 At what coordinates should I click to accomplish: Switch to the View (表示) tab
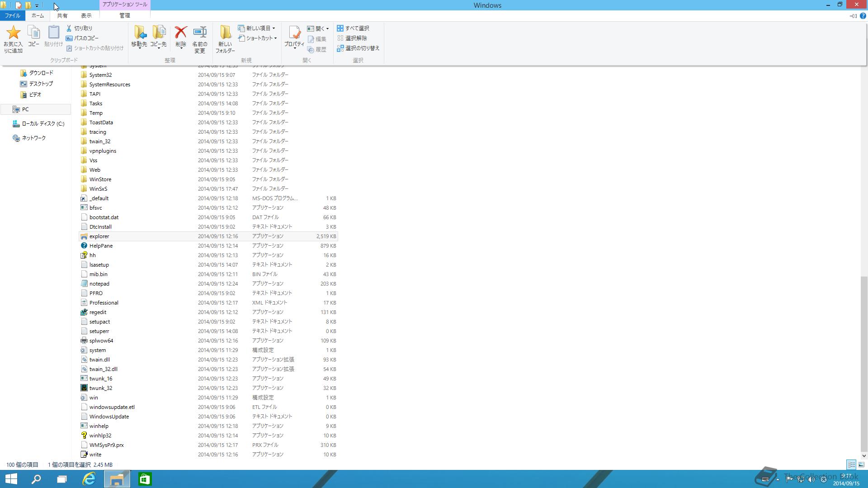(86, 15)
